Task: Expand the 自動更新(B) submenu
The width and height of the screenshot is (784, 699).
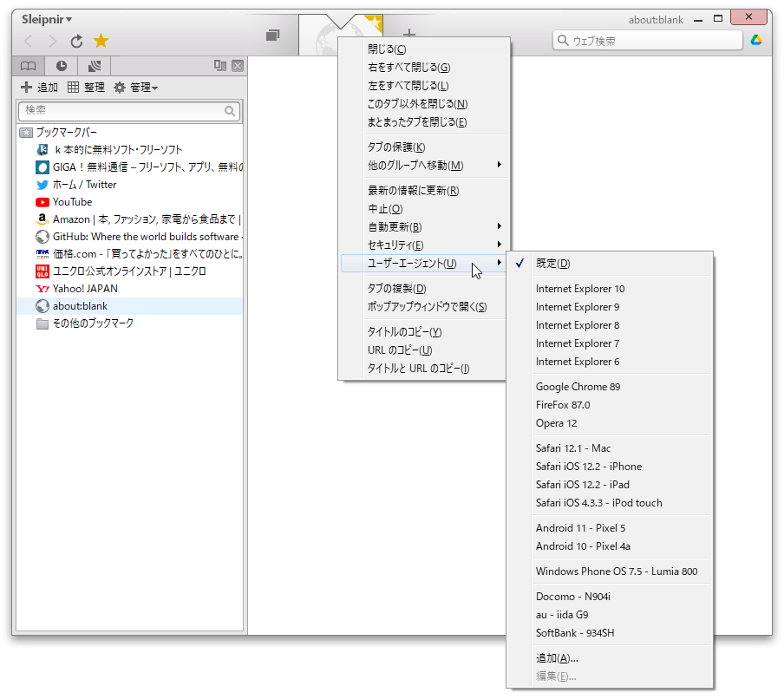Action: click(x=423, y=227)
